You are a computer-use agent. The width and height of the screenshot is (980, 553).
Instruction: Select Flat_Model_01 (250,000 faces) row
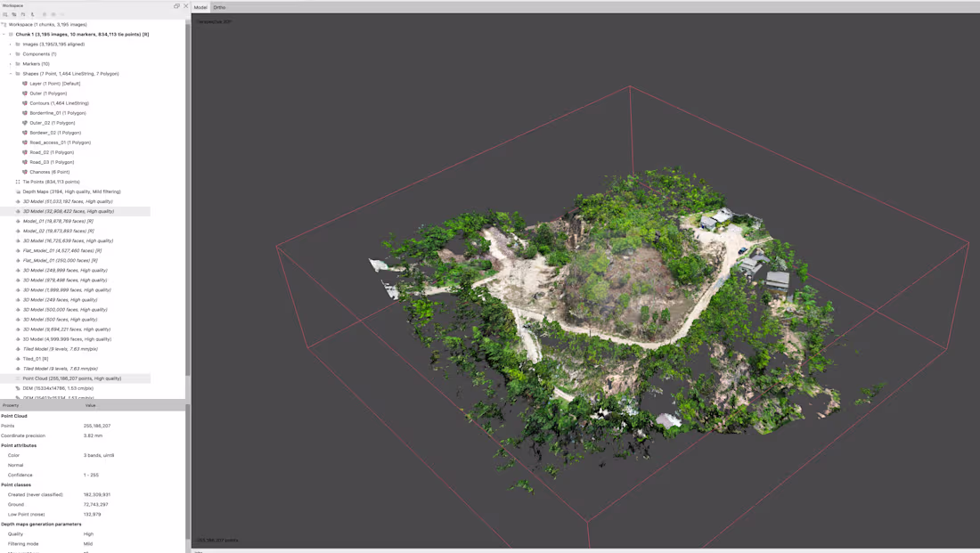[x=75, y=261]
